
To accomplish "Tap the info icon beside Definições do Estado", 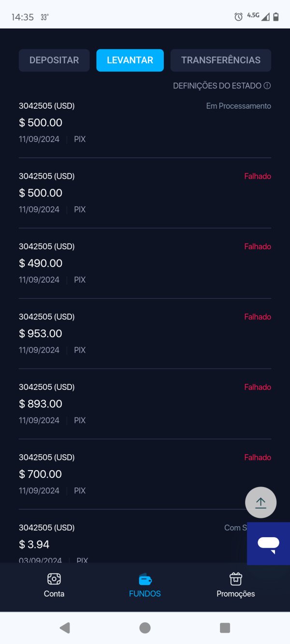I will pos(267,86).
